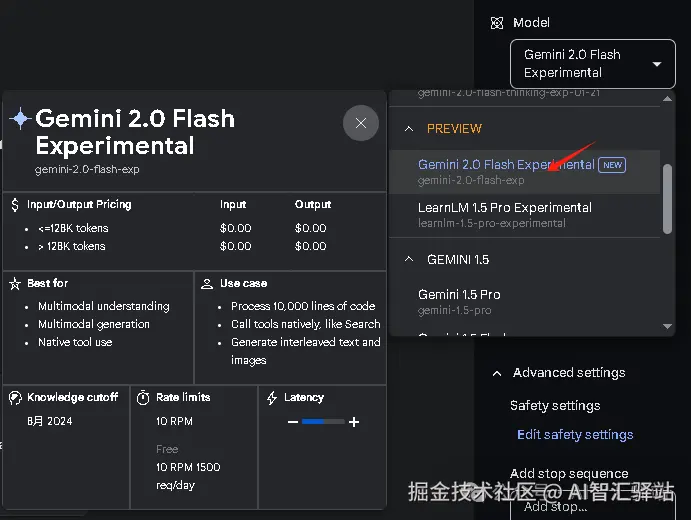Image resolution: width=691 pixels, height=520 pixels.
Task: Click the Model atom icon
Action: (x=497, y=23)
